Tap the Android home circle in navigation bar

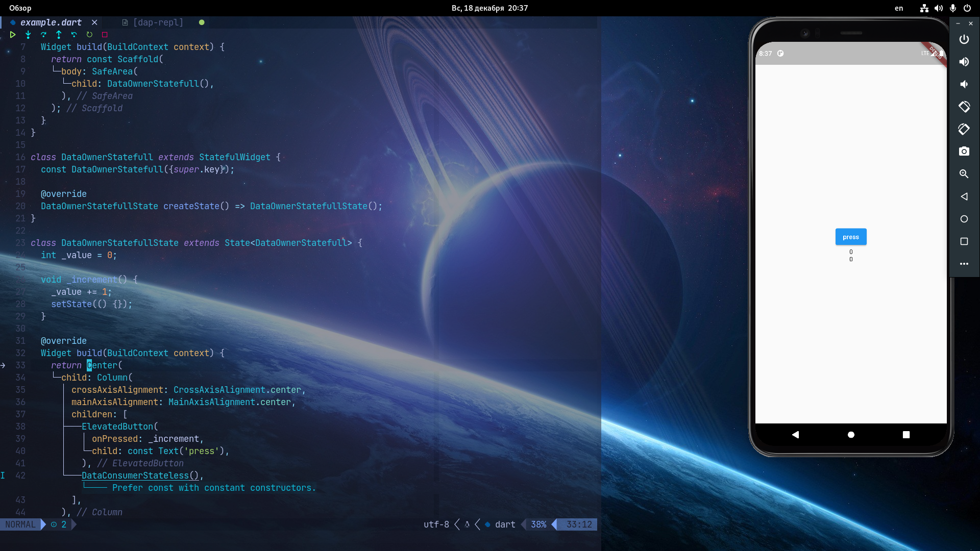click(x=851, y=435)
